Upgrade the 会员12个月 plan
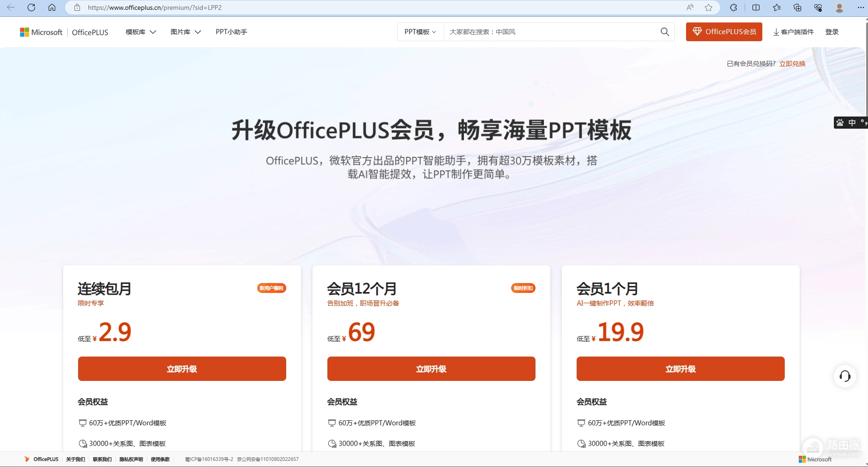Screen dimensions: 868x467 click(x=431, y=369)
